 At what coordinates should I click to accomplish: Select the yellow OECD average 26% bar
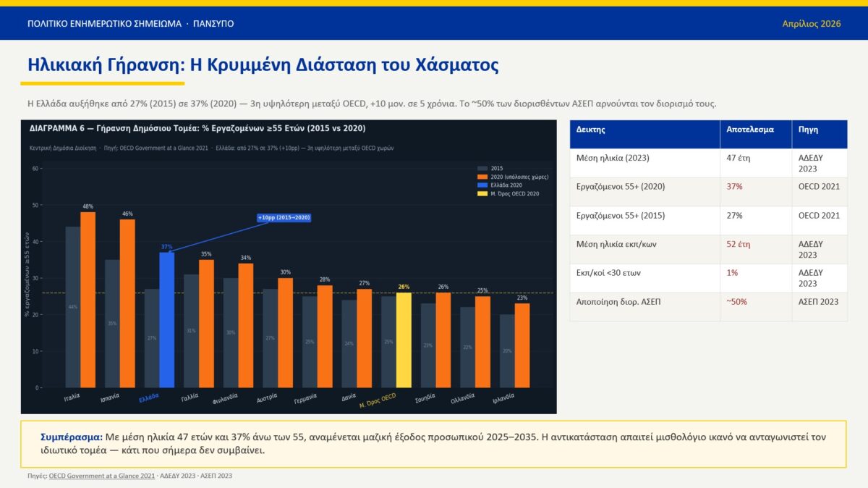[404, 340]
